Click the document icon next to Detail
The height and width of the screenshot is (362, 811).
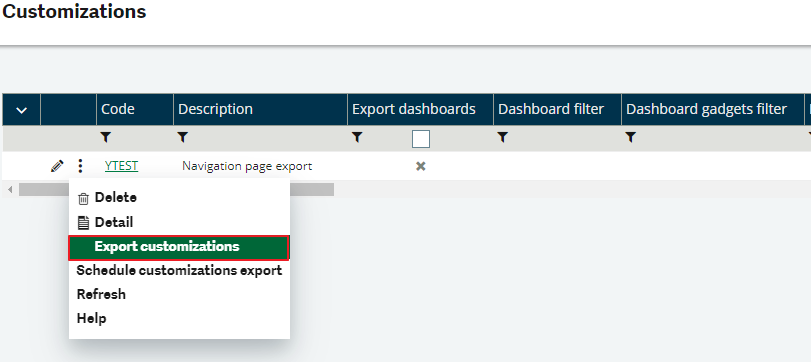pos(83,223)
